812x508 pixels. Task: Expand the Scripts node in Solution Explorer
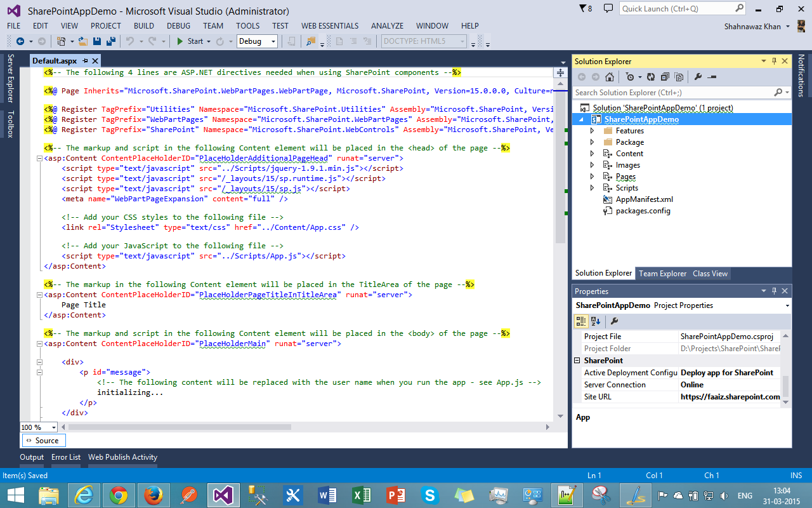593,188
